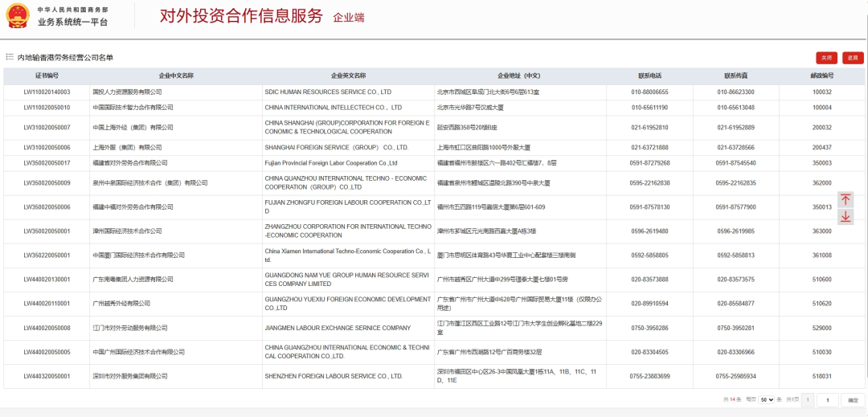868x417 pixels.
Task: Click the page jump number input field
Action: pyautogui.click(x=827, y=399)
